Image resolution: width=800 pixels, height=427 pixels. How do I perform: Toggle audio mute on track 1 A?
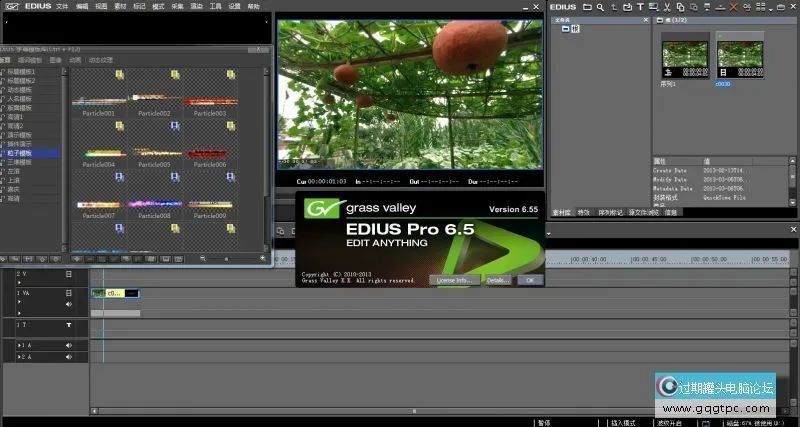pyautogui.click(x=69, y=345)
